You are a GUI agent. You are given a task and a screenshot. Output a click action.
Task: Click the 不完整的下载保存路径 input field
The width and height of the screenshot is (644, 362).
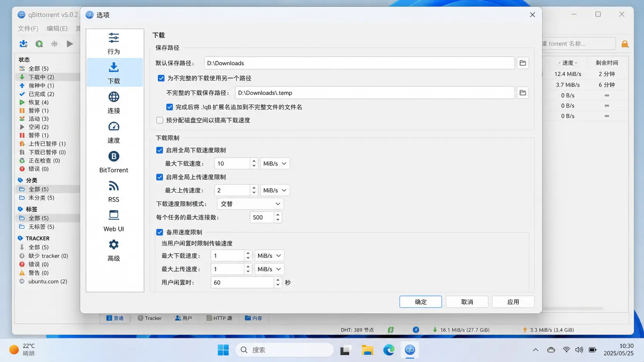375,93
